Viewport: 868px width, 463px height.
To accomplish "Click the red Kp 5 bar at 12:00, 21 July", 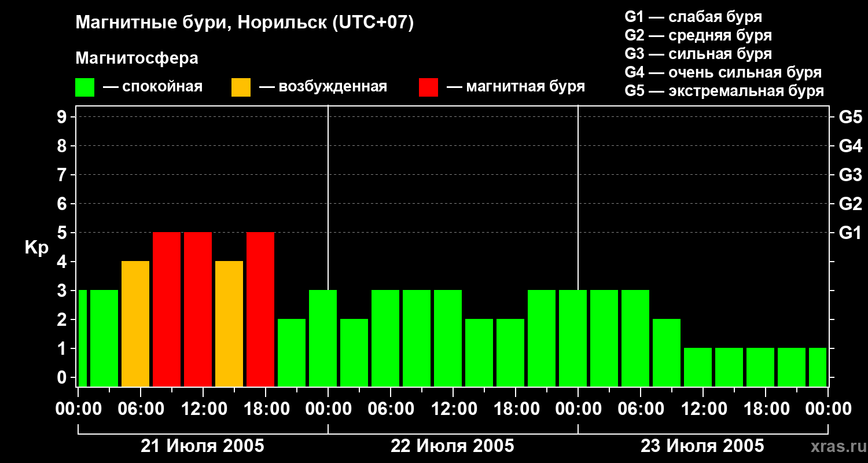I will [x=198, y=309].
